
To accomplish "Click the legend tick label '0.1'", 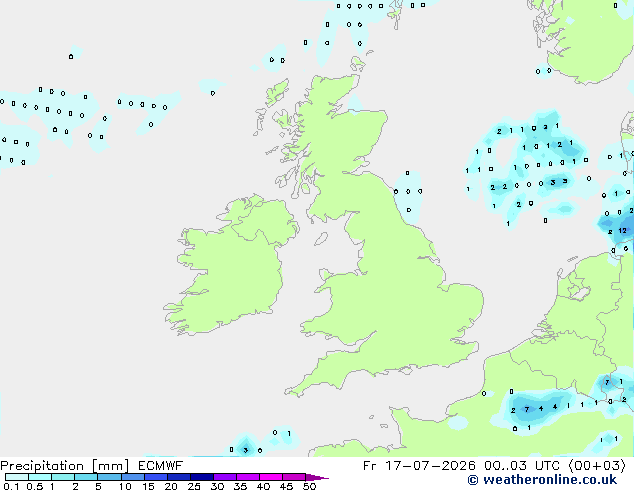I will 11,486.
